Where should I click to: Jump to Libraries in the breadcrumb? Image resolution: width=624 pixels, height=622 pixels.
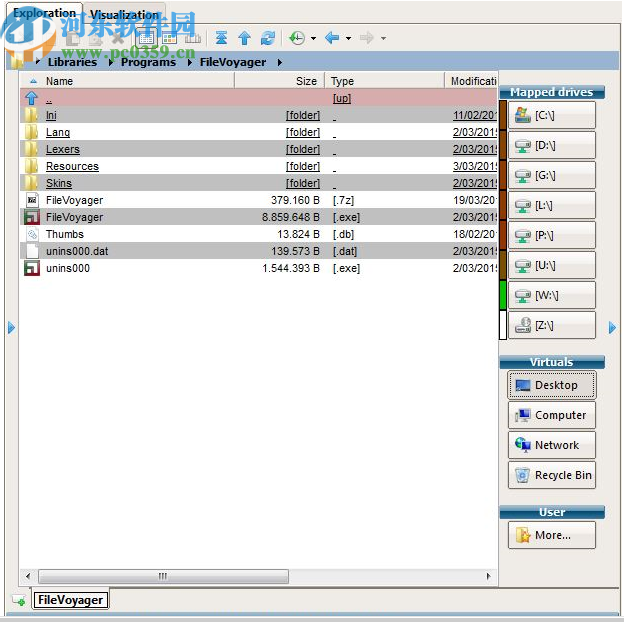[x=72, y=62]
